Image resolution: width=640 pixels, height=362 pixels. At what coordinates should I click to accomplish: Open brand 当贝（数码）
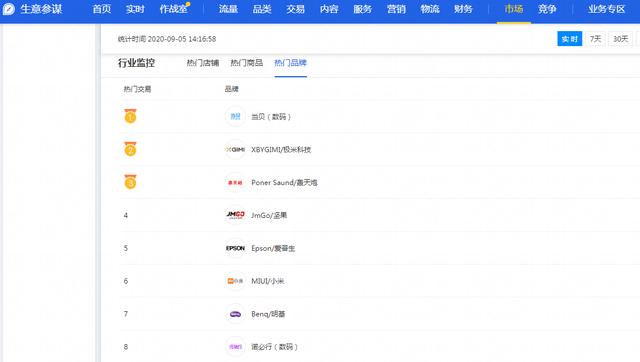(x=271, y=117)
